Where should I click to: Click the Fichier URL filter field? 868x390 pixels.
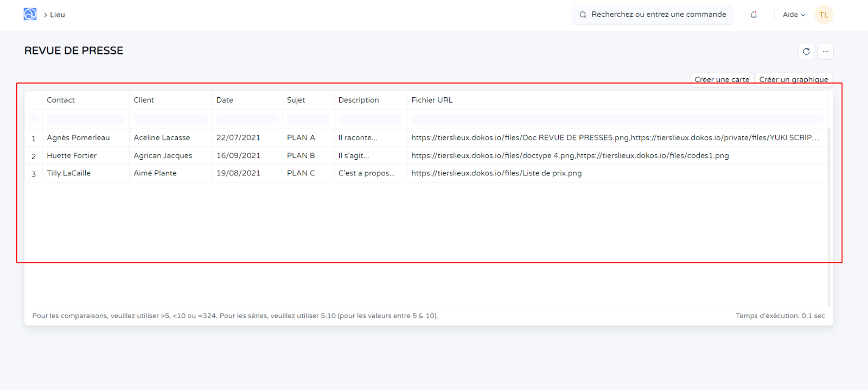pos(617,119)
